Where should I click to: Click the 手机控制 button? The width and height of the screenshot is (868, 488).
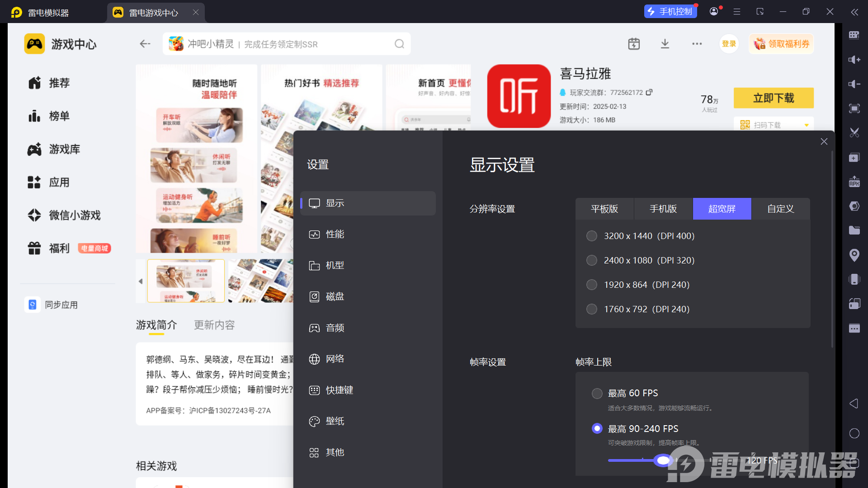coord(670,12)
